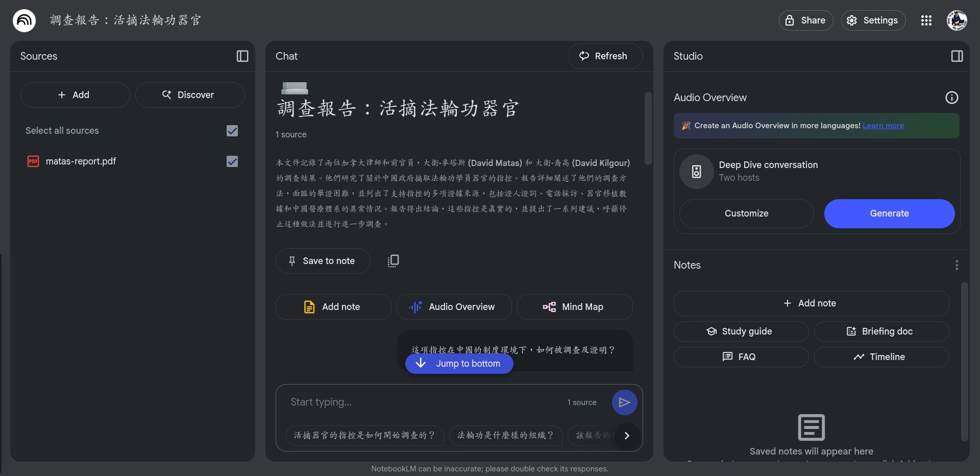Collapse the Sources panel
This screenshot has width=980, height=476.
click(x=242, y=56)
